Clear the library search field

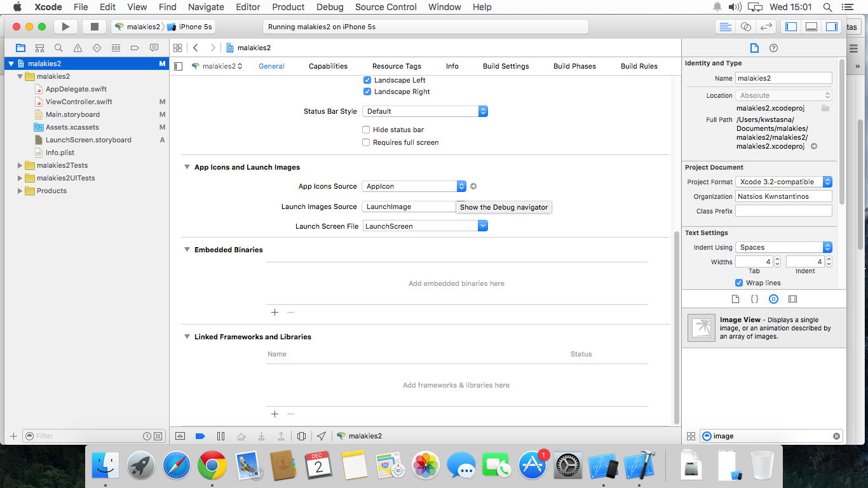click(x=836, y=436)
